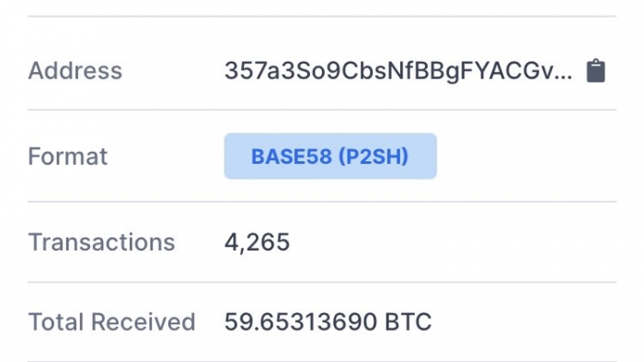Click the P2SH text inside the badge
The width and height of the screenshot is (644, 362).
374,157
